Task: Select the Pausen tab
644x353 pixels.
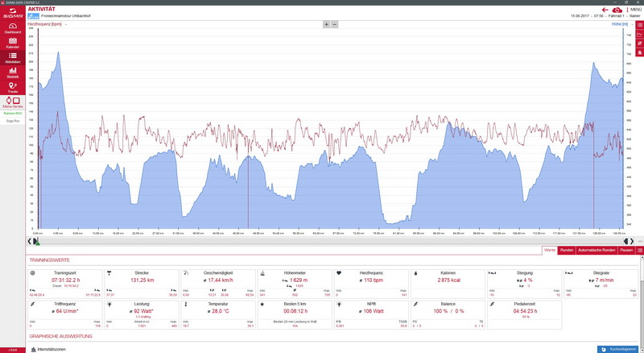Action: [626, 251]
